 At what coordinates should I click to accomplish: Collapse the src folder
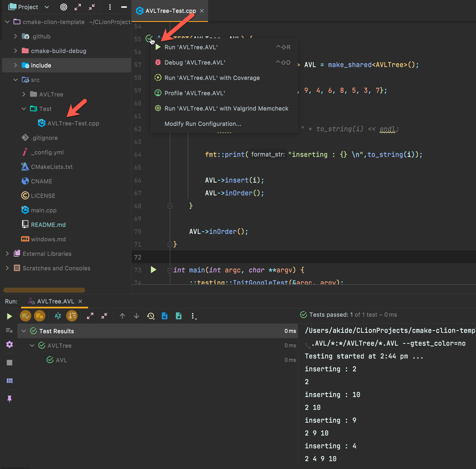[16, 80]
